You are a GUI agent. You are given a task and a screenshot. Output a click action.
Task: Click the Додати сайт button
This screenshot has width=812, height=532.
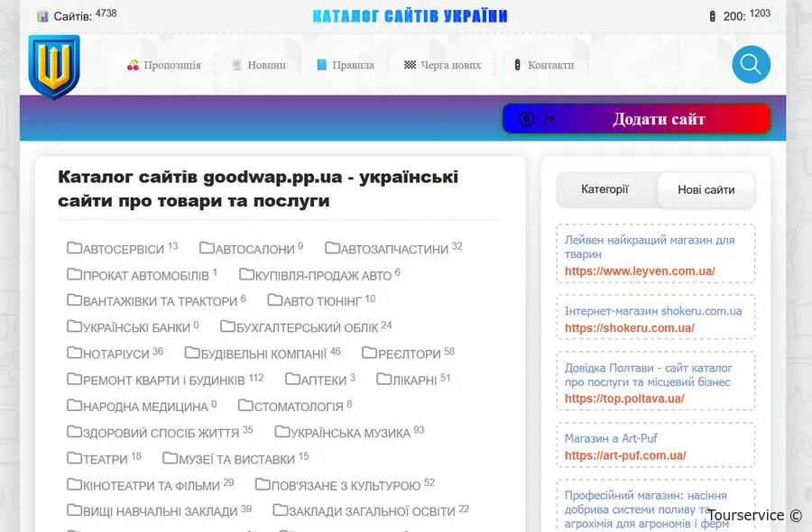[636, 119]
